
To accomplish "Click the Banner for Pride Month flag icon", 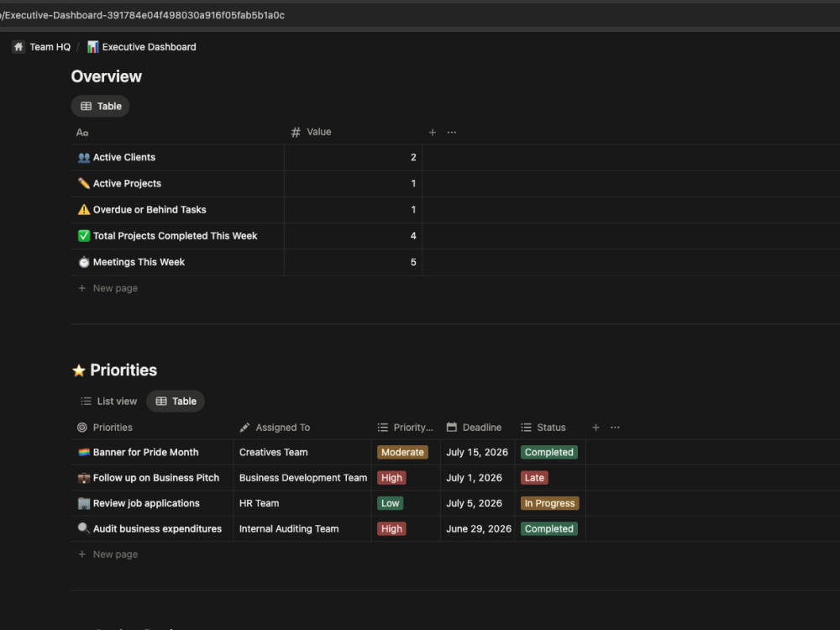I will point(84,453).
